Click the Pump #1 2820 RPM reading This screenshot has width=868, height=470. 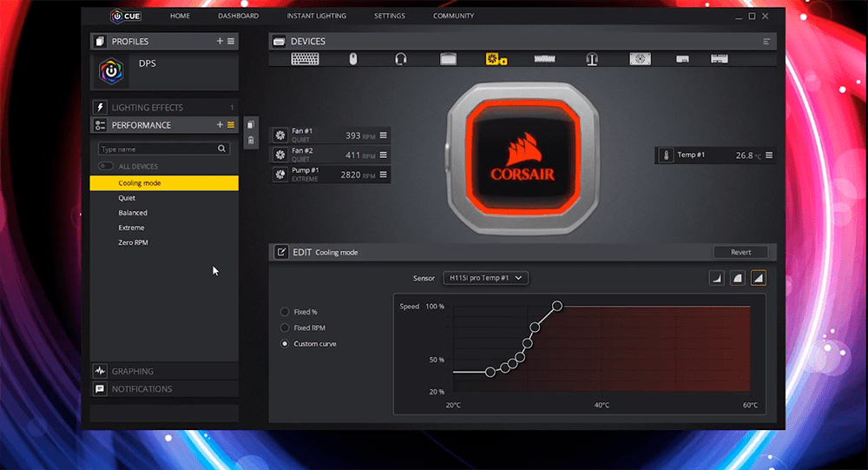click(358, 175)
